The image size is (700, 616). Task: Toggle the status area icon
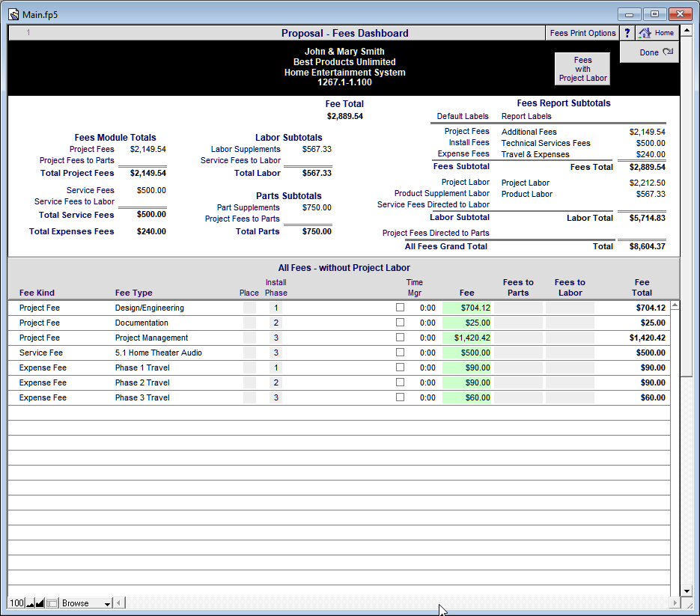[52, 603]
